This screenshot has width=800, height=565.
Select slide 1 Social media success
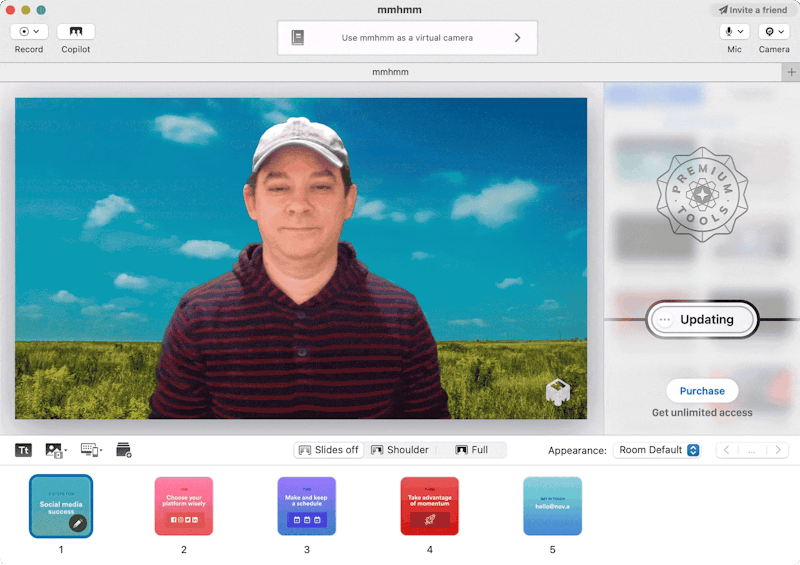point(61,505)
